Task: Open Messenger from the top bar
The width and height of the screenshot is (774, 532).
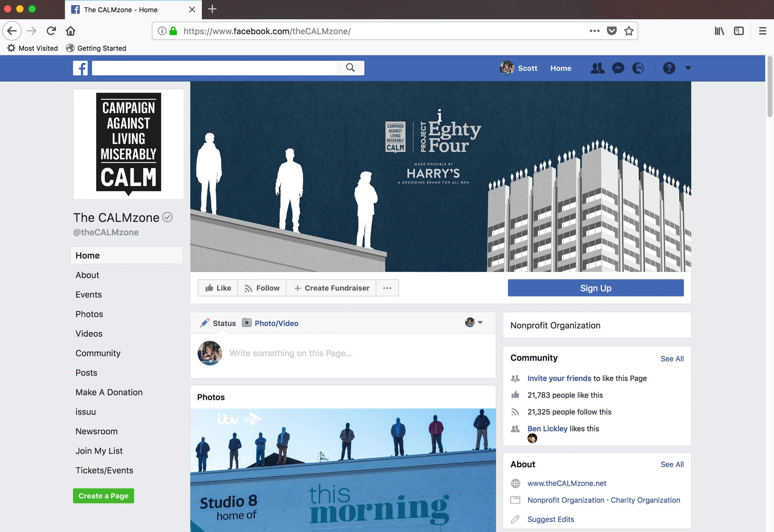Action: pyautogui.click(x=618, y=68)
